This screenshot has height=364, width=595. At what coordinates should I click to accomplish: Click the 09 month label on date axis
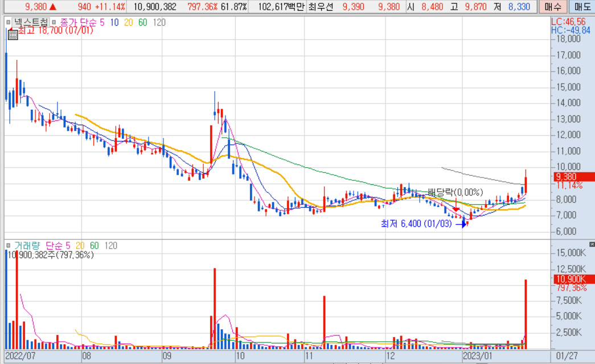point(167,356)
